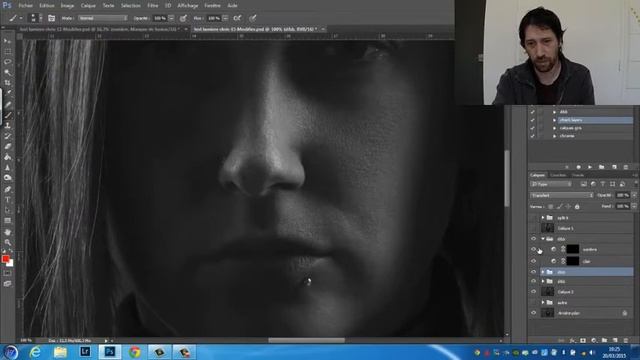Toggle Quick Mask mode icon

(7, 273)
